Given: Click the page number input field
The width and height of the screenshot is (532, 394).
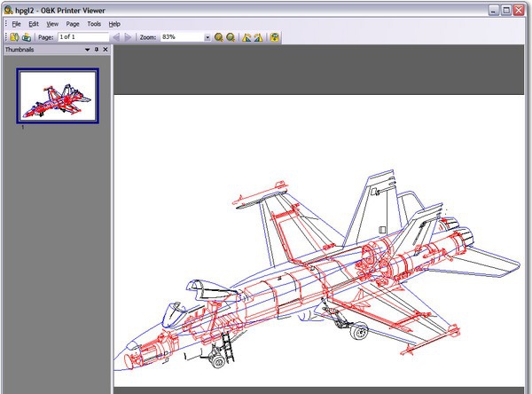Looking at the screenshot, I should [82, 37].
